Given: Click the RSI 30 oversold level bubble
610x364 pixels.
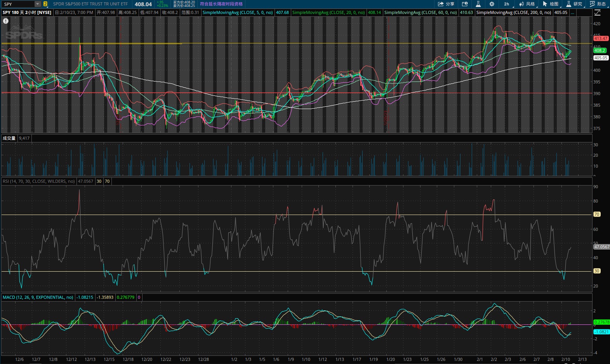Looking at the screenshot, I should (x=597, y=271).
